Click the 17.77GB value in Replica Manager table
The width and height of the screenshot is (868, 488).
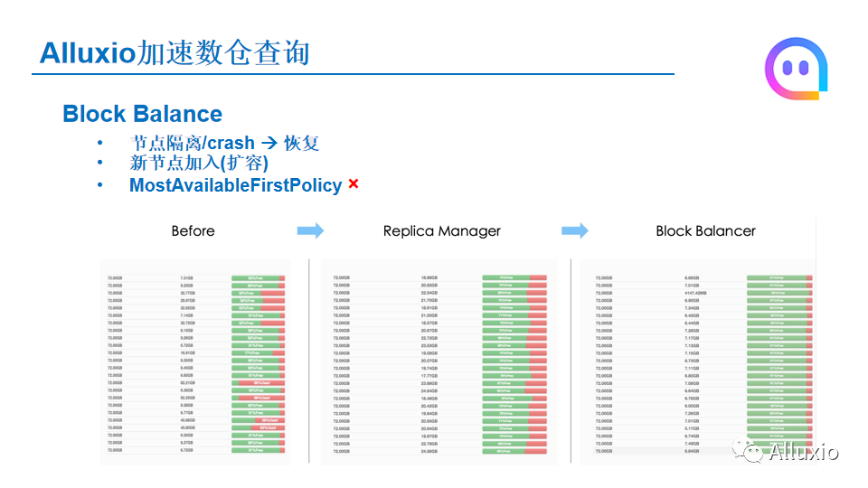429,376
